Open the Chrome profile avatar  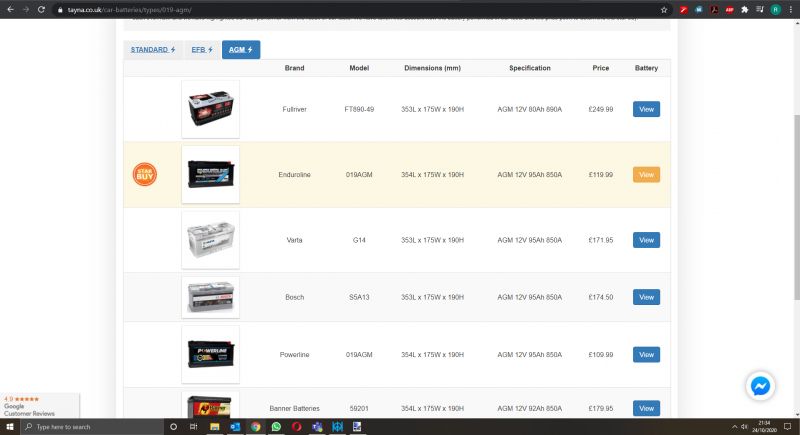click(776, 10)
